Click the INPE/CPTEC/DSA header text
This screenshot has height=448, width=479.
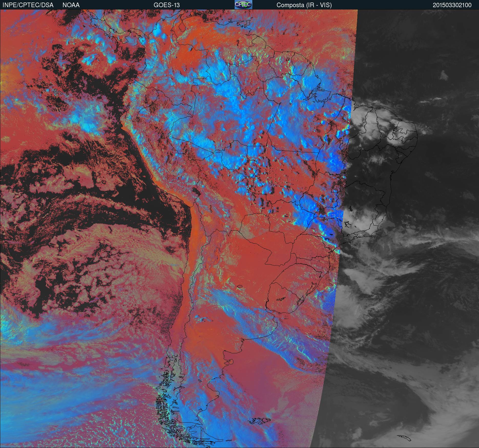click(x=28, y=5)
